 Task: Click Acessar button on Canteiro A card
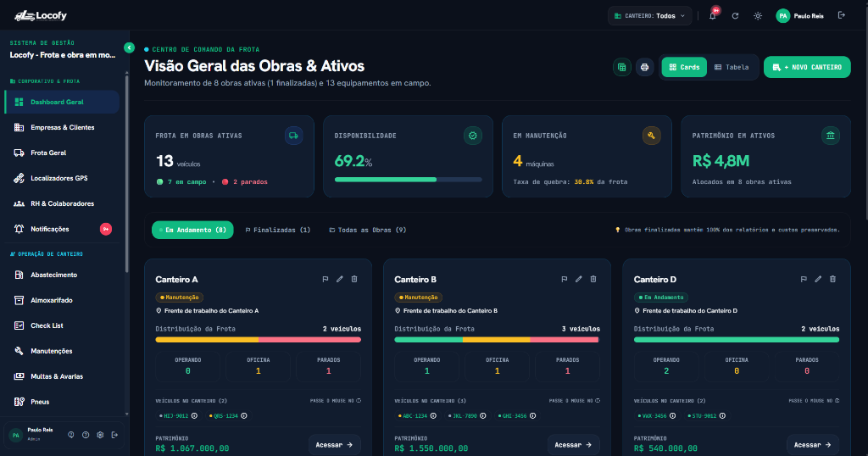coord(334,445)
